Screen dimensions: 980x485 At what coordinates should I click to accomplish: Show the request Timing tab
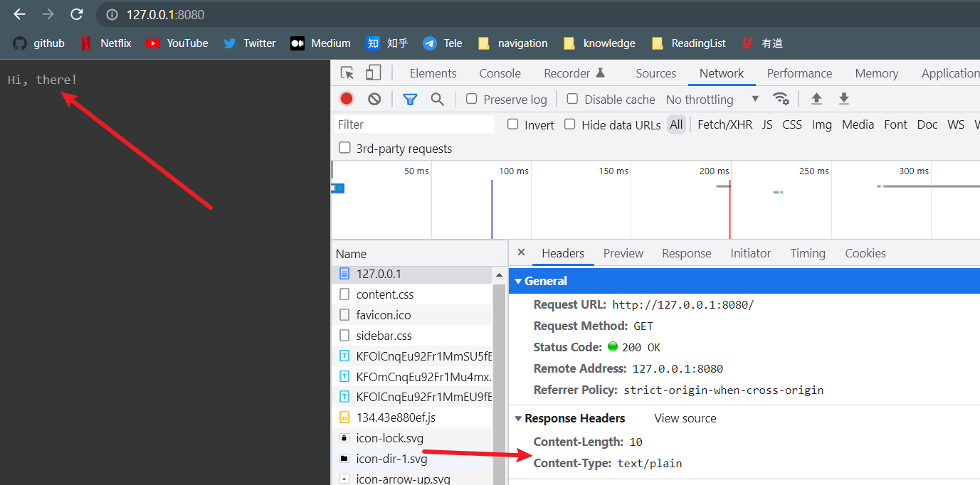pyautogui.click(x=808, y=253)
